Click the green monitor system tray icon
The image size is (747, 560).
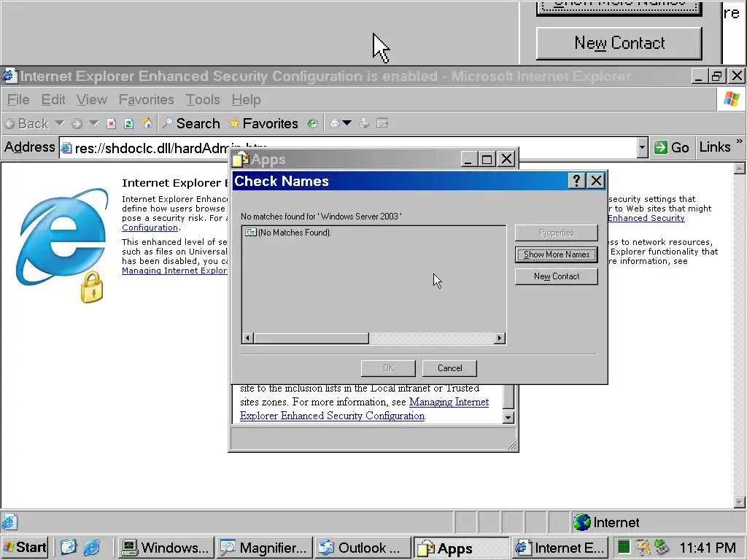pos(624,547)
